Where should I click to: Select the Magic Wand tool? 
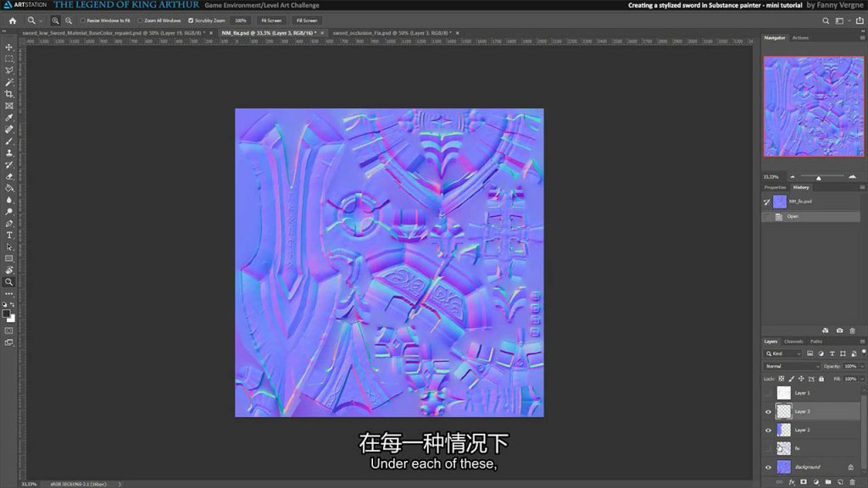pos(8,82)
